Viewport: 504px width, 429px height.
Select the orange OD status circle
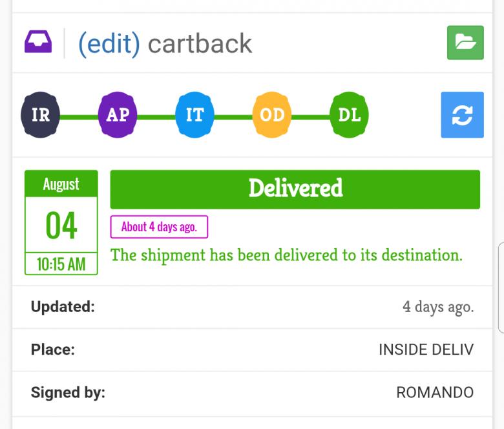click(272, 115)
